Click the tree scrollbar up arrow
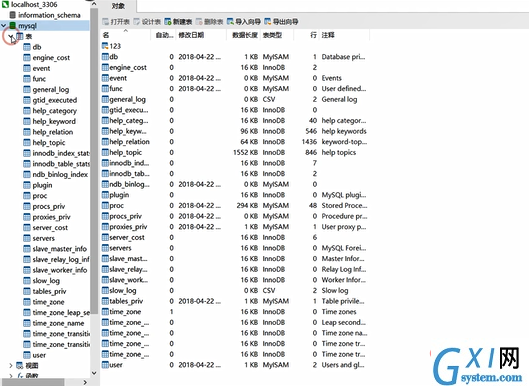This screenshot has height=386, width=529. pos(94,4)
